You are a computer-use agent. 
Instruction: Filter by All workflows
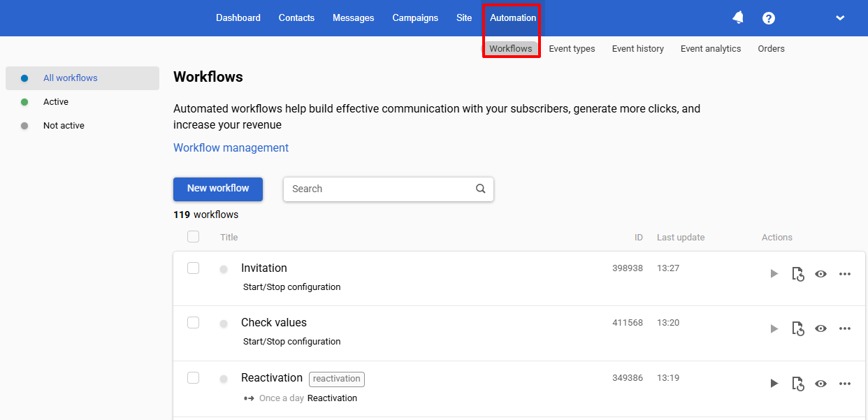tap(82, 78)
